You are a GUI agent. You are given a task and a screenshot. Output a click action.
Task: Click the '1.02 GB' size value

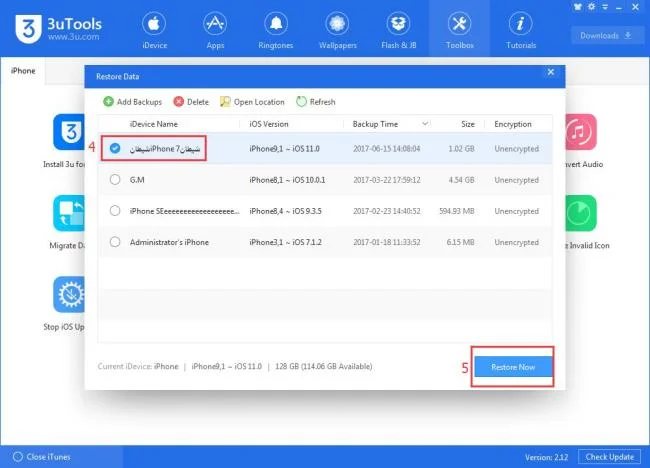tap(461, 148)
